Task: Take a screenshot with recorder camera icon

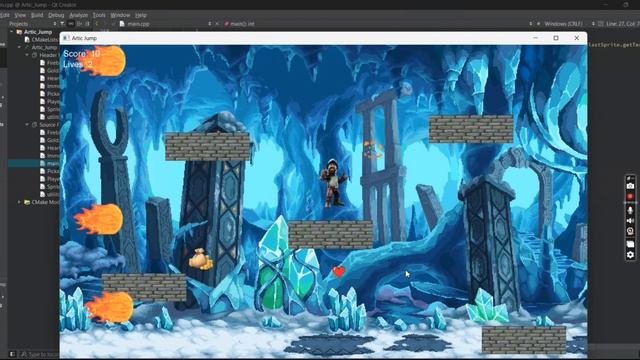Action: (630, 186)
